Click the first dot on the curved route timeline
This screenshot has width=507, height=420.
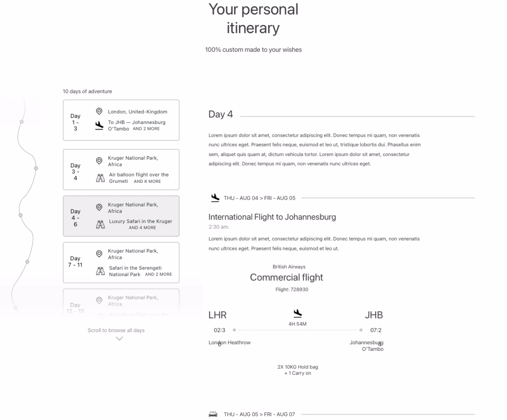(22, 122)
